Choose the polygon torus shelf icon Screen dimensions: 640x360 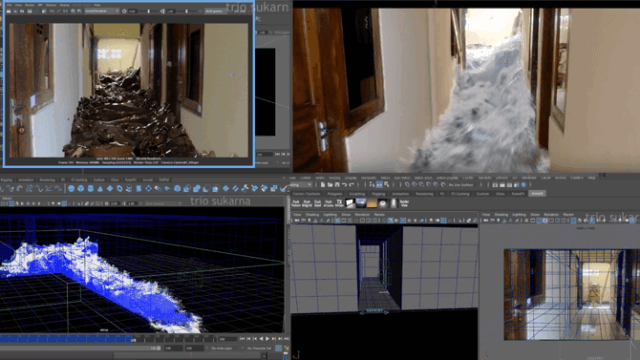click(x=120, y=189)
